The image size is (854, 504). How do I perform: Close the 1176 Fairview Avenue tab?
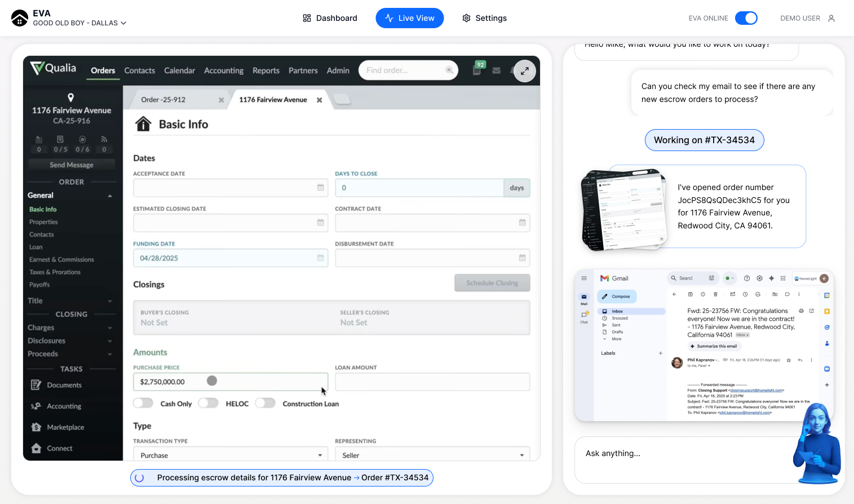[x=320, y=100]
